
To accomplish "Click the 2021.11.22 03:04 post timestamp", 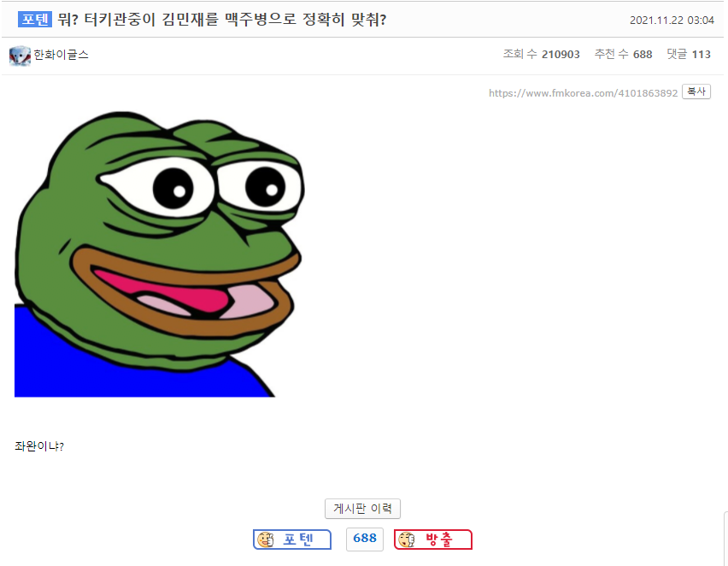I will [672, 20].
